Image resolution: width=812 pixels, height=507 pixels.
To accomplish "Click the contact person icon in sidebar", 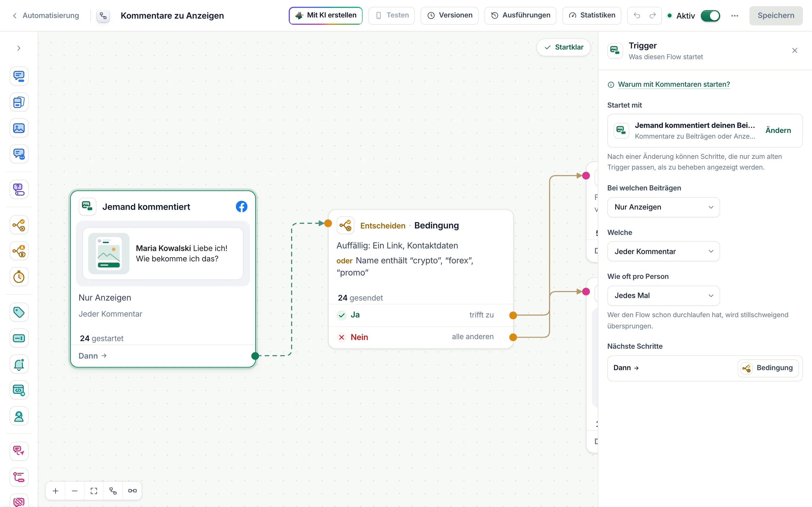I will click(x=19, y=416).
